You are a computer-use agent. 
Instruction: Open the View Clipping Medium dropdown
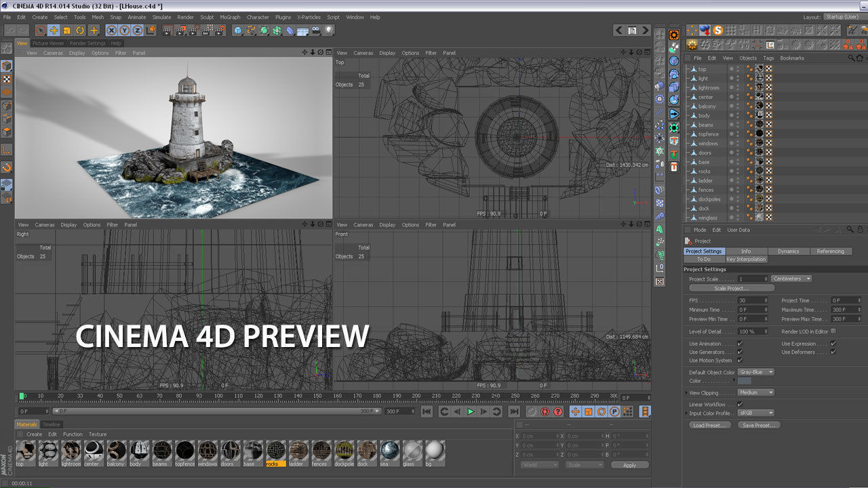(x=756, y=392)
